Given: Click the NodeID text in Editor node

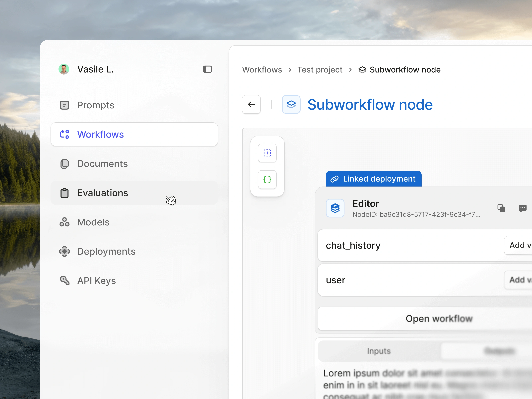Looking at the screenshot, I should pyautogui.click(x=416, y=214).
